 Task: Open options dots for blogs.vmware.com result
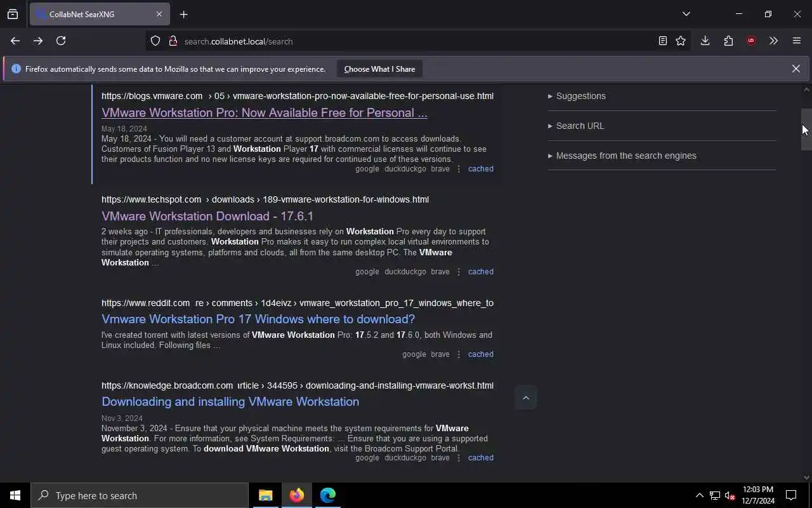pos(459,169)
